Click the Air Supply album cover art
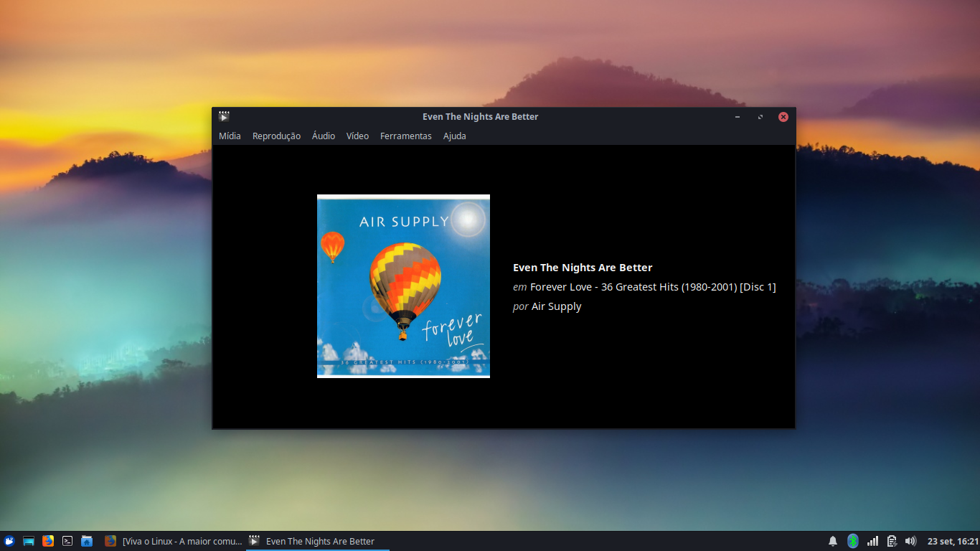The image size is (980, 551). 403,286
